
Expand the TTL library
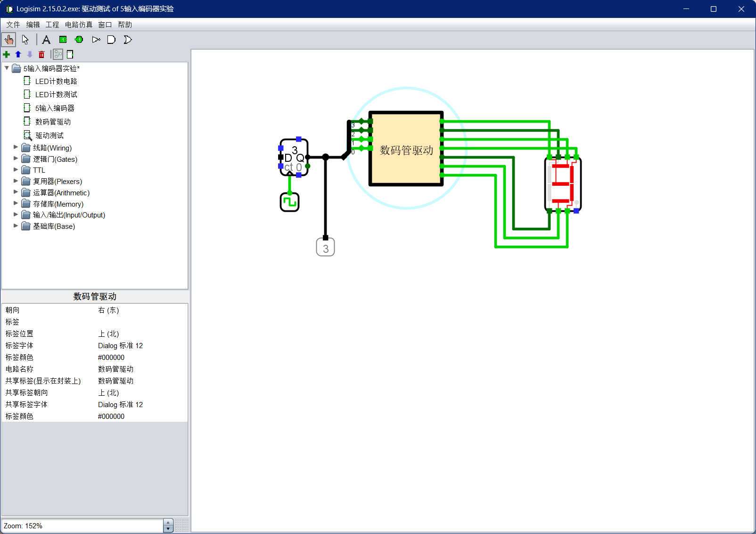coord(16,170)
